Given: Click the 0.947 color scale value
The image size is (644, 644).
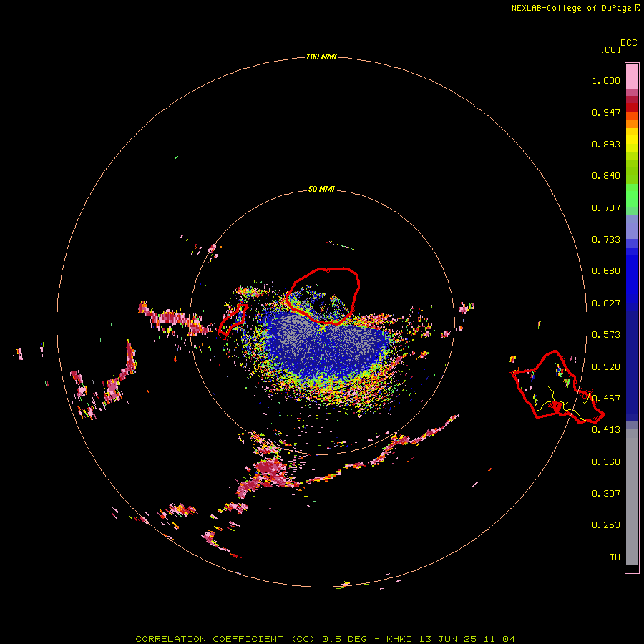Looking at the screenshot, I should coord(606,112).
